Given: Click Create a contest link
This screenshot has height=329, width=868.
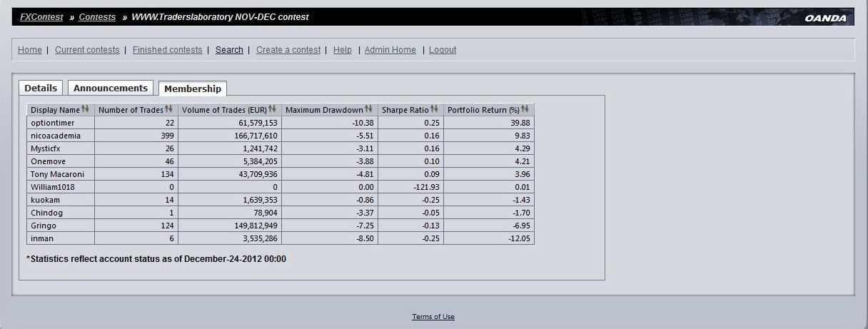Looking at the screenshot, I should point(288,50).
